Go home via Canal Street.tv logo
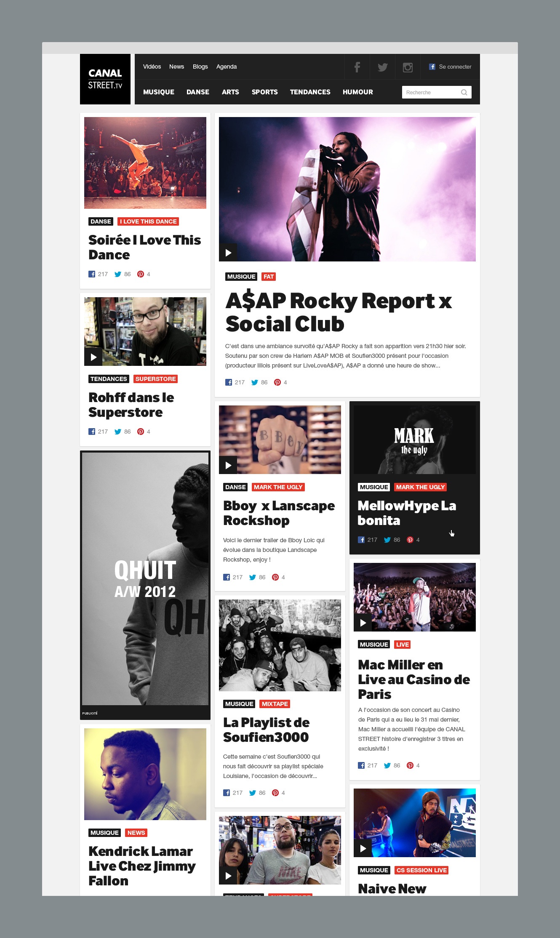This screenshot has width=560, height=938. tap(105, 79)
